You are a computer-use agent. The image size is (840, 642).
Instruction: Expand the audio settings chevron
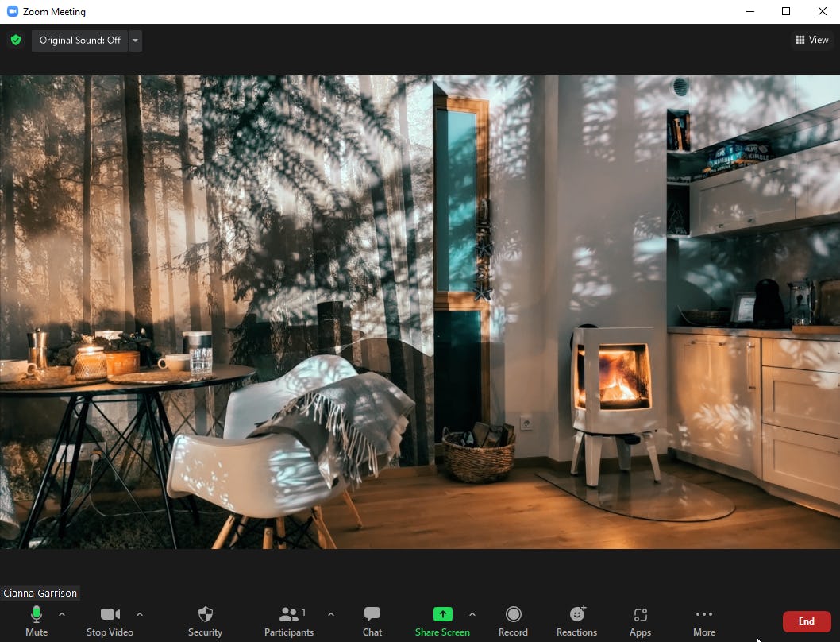tap(61, 615)
